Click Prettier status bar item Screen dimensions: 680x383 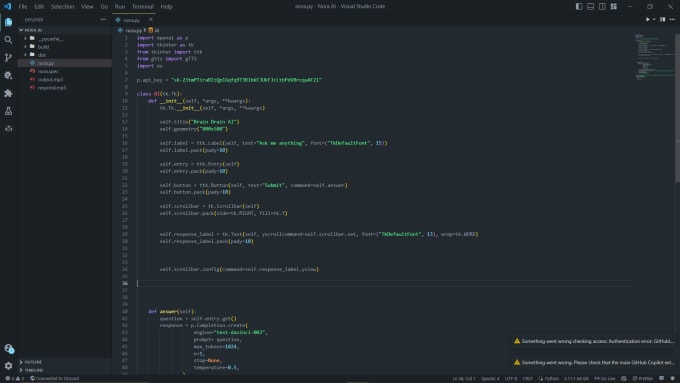[643, 378]
